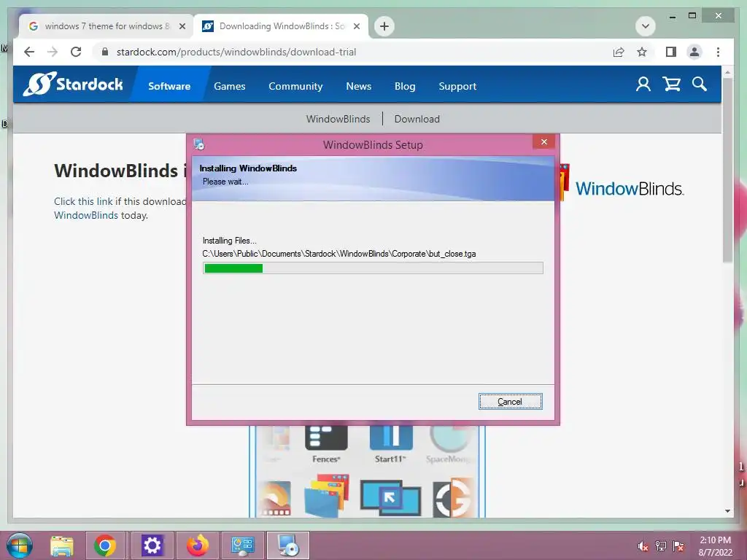This screenshot has width=747, height=560.
Task: Close the Downloading WindowBlinds tab
Action: pyautogui.click(x=356, y=26)
